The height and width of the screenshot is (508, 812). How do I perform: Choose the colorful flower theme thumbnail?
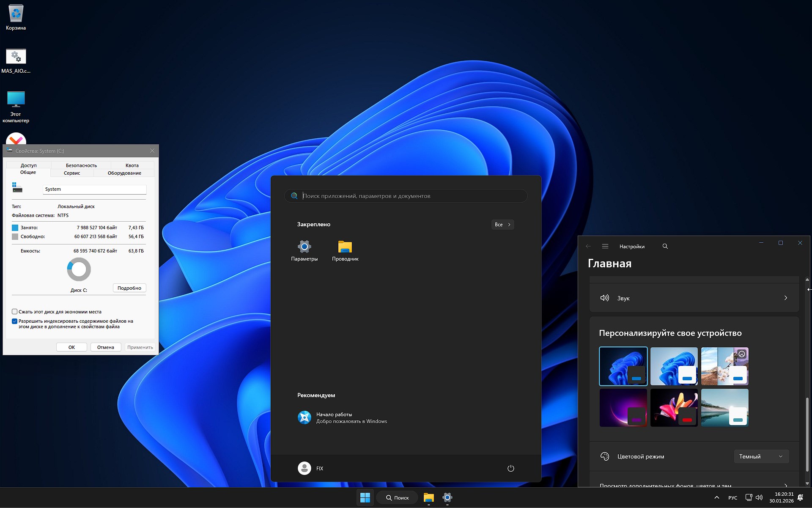coord(674,408)
